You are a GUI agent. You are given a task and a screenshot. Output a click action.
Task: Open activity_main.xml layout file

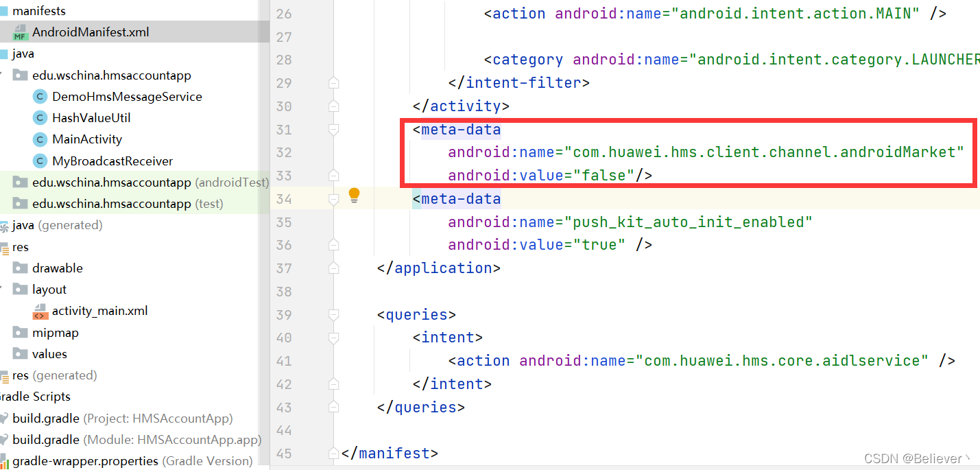tap(100, 311)
